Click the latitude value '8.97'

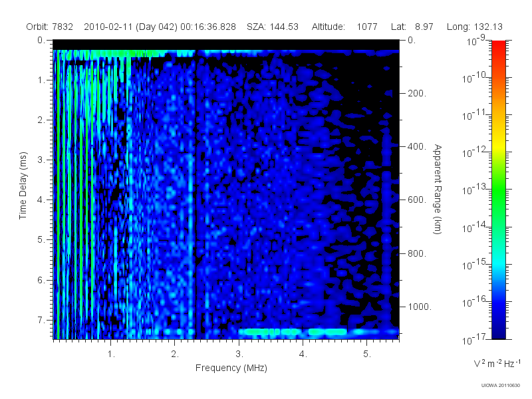tap(424, 27)
